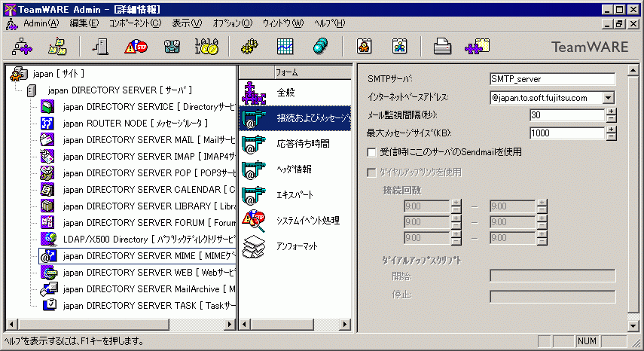Click the counter and coins toolbar icon
The height and width of the screenshot is (351, 644).
206,47
